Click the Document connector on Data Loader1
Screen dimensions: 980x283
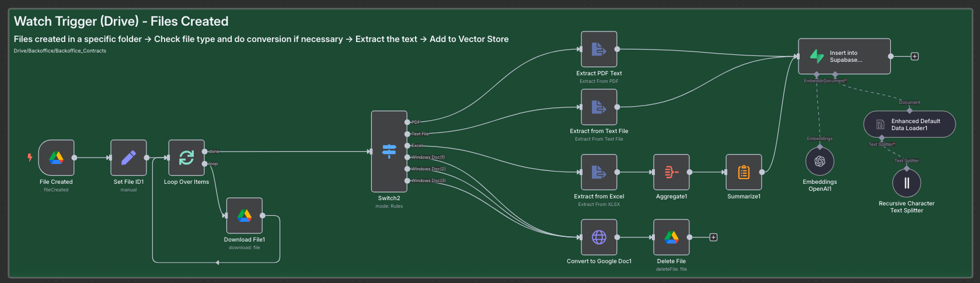tap(909, 110)
